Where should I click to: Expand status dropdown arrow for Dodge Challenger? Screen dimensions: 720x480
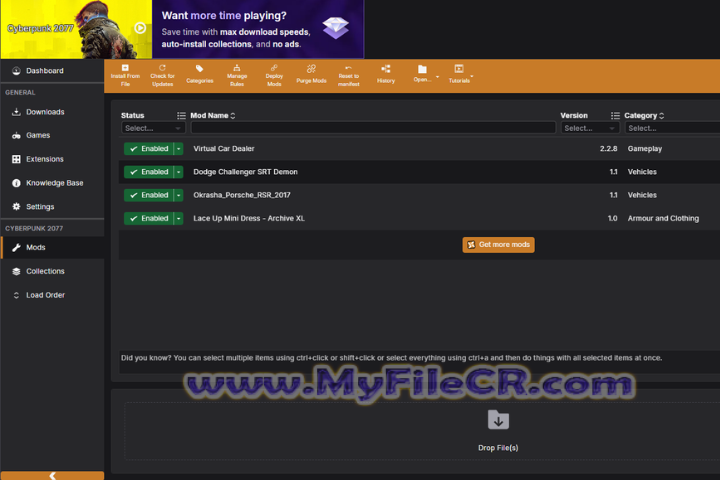click(x=179, y=172)
